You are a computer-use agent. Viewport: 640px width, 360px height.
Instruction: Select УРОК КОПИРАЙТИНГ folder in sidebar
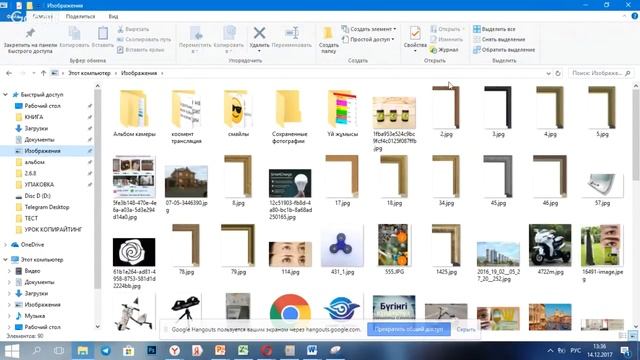tap(53, 230)
